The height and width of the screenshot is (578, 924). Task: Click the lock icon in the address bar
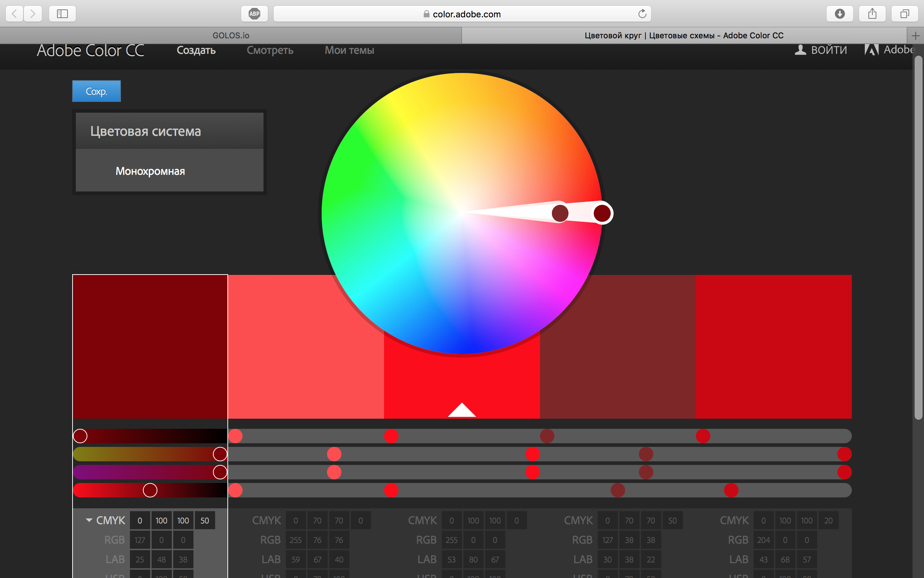click(x=427, y=14)
